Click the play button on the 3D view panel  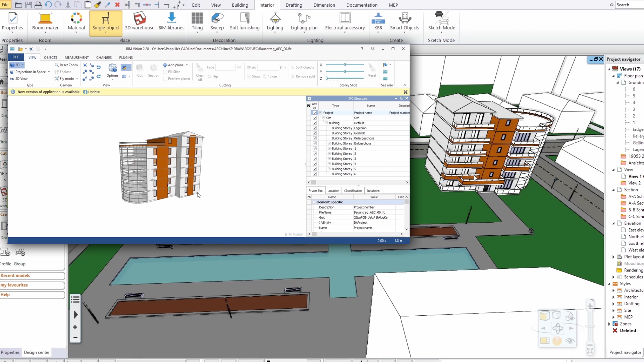coord(75,314)
